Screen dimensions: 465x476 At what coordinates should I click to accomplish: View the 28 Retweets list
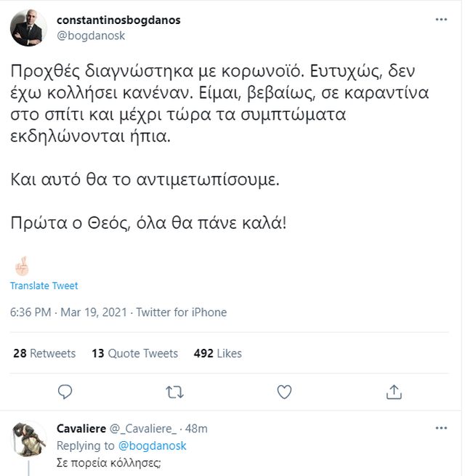pos(44,353)
